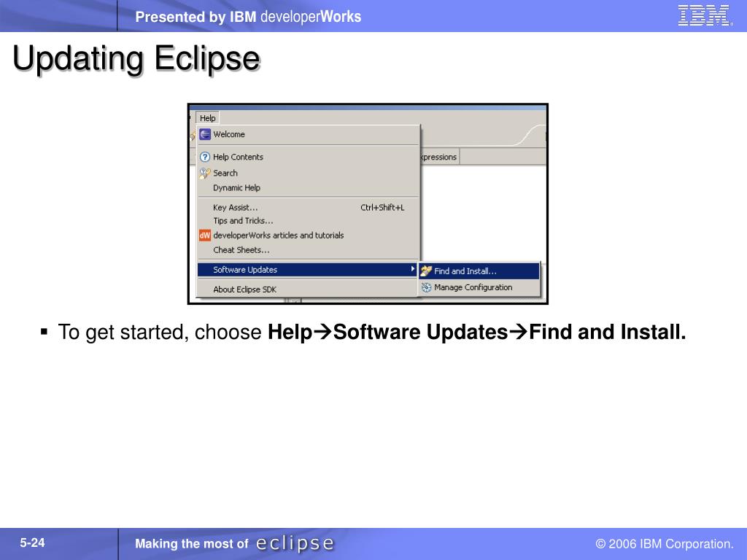
Task: Select Cheat Sheets menu item
Action: [308, 249]
